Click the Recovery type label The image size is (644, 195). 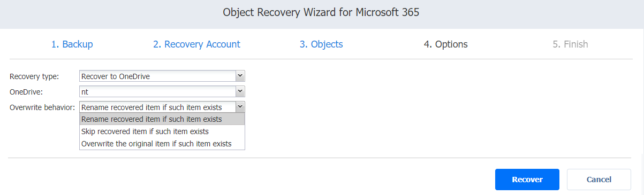tap(34, 76)
